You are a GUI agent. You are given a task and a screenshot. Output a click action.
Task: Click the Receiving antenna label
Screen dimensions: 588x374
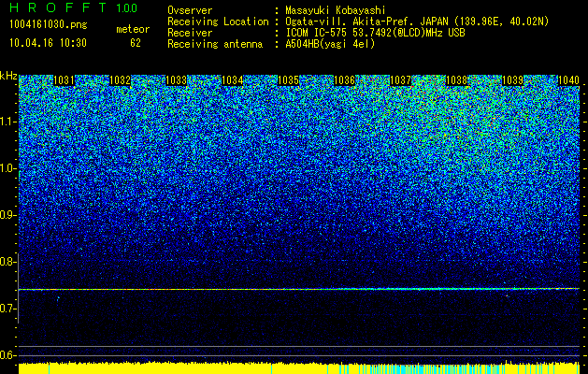click(x=215, y=44)
